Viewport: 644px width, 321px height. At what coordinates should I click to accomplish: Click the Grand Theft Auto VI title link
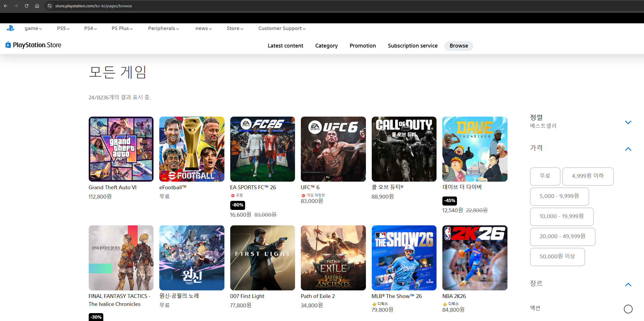pyautogui.click(x=113, y=187)
